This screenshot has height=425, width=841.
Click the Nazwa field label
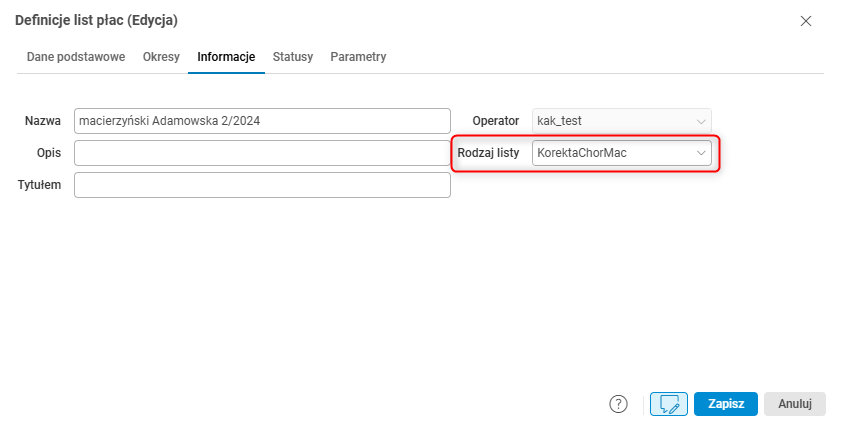click(x=43, y=121)
